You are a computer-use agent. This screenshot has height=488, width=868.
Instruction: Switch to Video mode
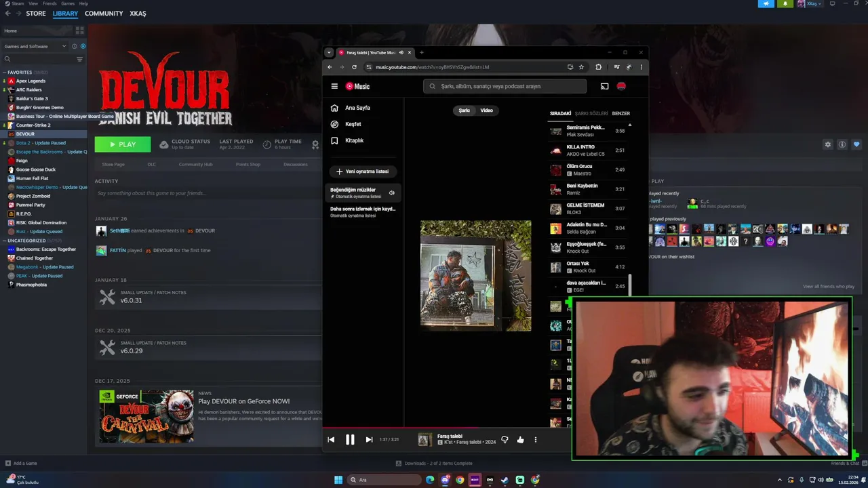[x=487, y=110]
